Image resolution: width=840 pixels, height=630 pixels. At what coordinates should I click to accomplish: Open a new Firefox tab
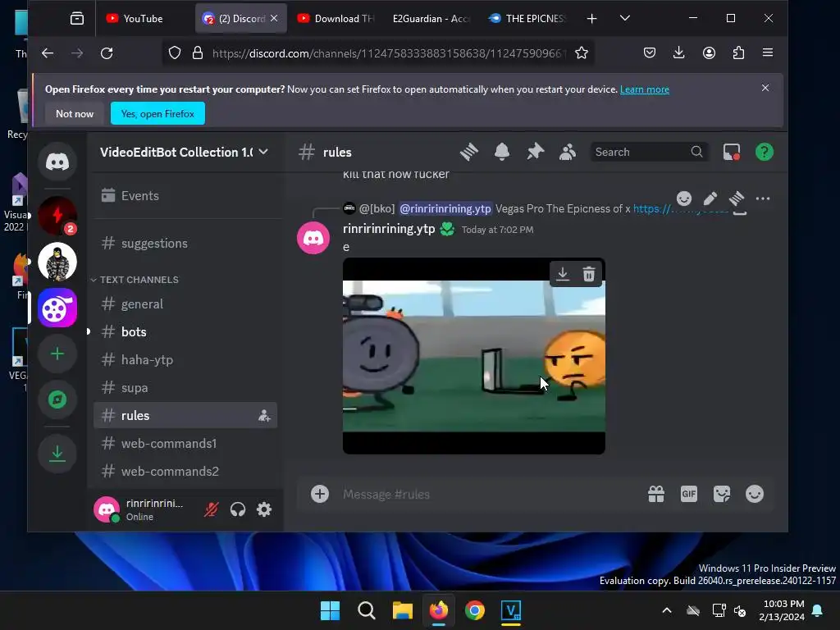click(x=591, y=19)
